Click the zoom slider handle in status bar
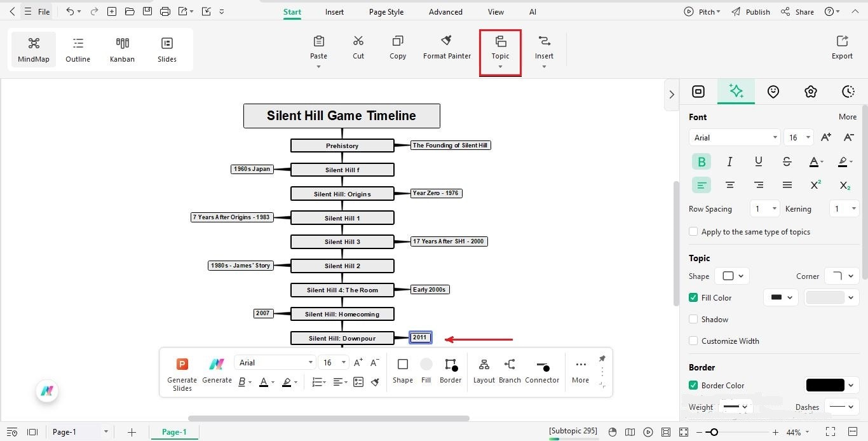868x441 pixels. (x=714, y=432)
